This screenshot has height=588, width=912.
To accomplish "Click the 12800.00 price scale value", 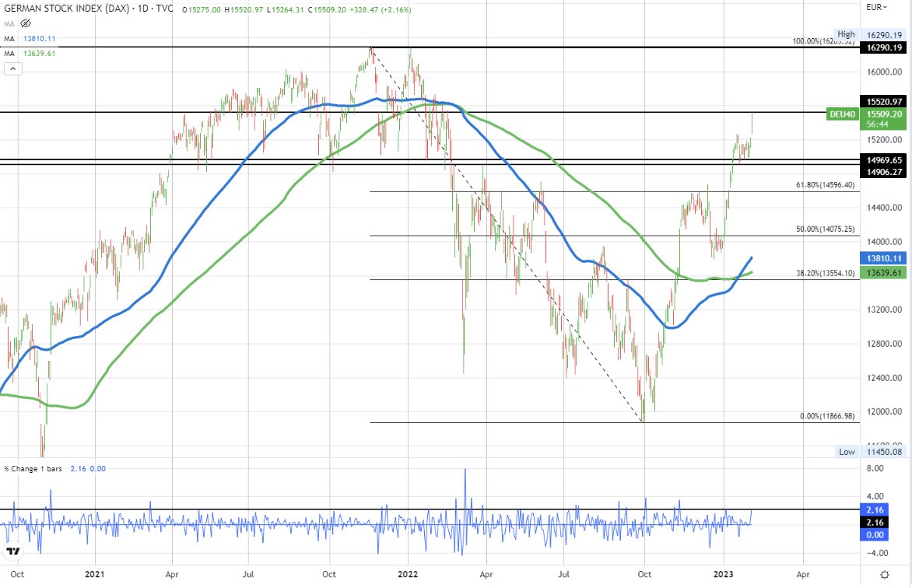I will pyautogui.click(x=885, y=344).
